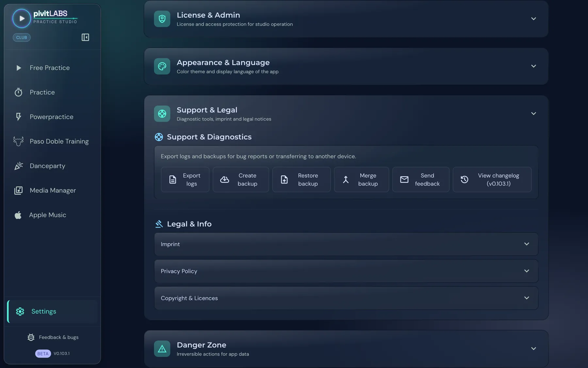Click the Paso Doble bull head icon
Screen dimensions: 588x368
[18, 141]
